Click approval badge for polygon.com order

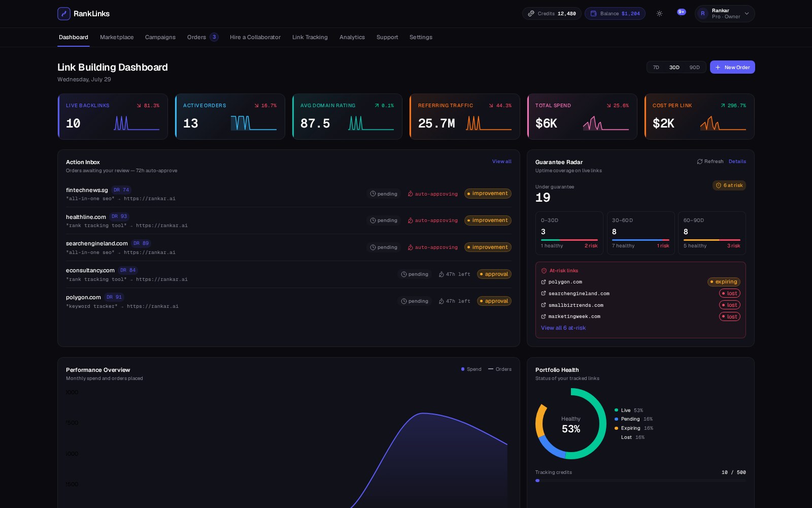(x=494, y=301)
